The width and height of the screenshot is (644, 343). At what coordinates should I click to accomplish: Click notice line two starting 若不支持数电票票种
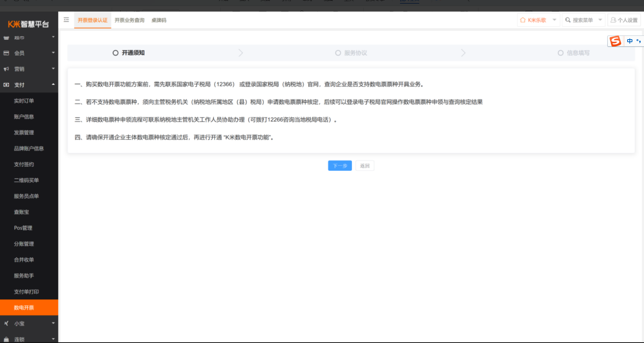pyautogui.click(x=278, y=102)
